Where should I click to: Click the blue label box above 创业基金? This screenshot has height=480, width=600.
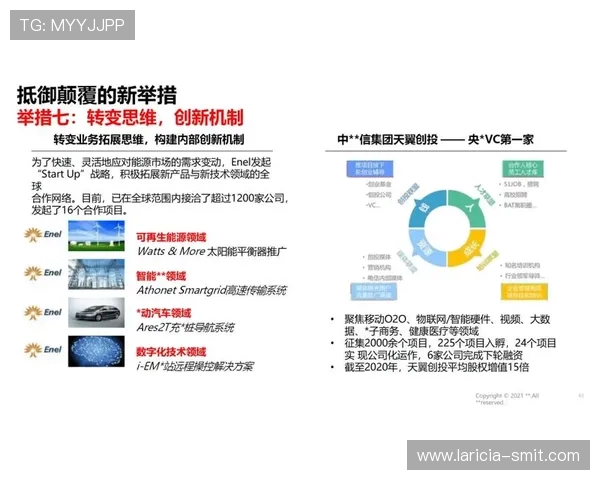click(x=370, y=169)
